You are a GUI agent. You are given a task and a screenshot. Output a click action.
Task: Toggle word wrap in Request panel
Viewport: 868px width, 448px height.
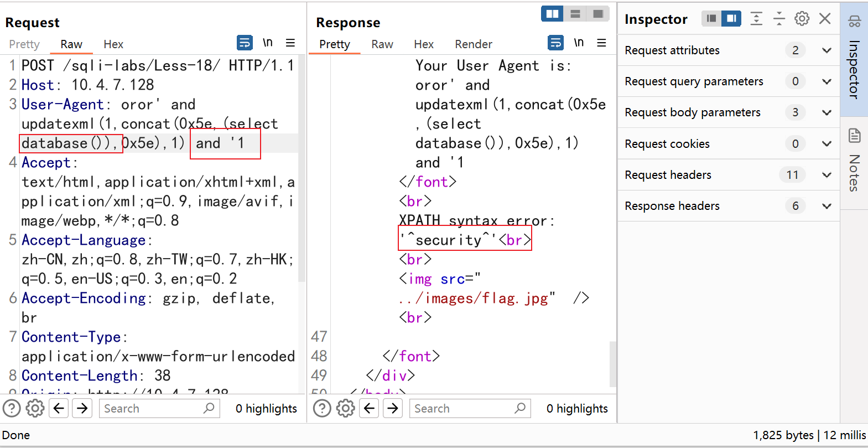tap(245, 43)
